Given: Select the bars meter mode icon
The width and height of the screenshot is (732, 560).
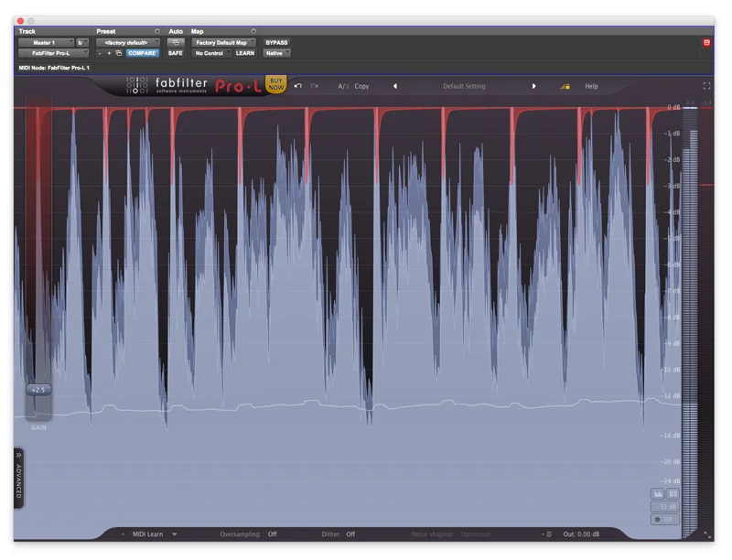Looking at the screenshot, I should [673, 494].
